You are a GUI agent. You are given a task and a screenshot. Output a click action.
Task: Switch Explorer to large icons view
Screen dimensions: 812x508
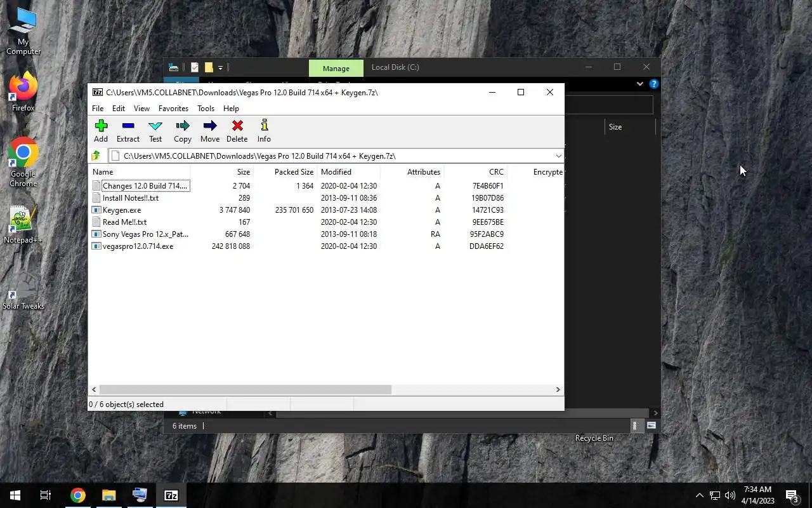[x=652, y=426]
